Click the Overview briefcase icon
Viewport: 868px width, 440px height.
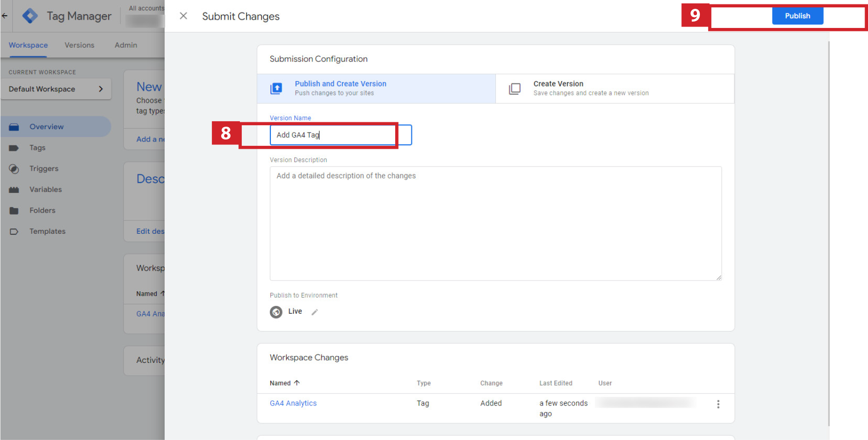pos(14,127)
